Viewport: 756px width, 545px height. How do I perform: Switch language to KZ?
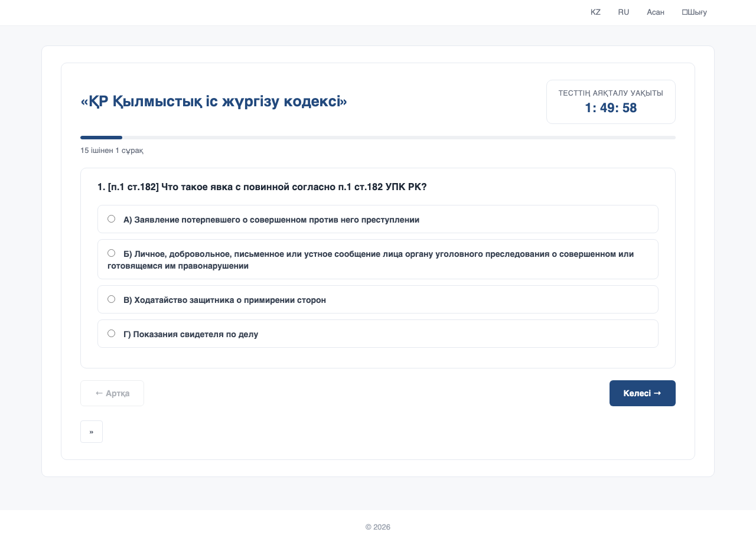(x=595, y=12)
